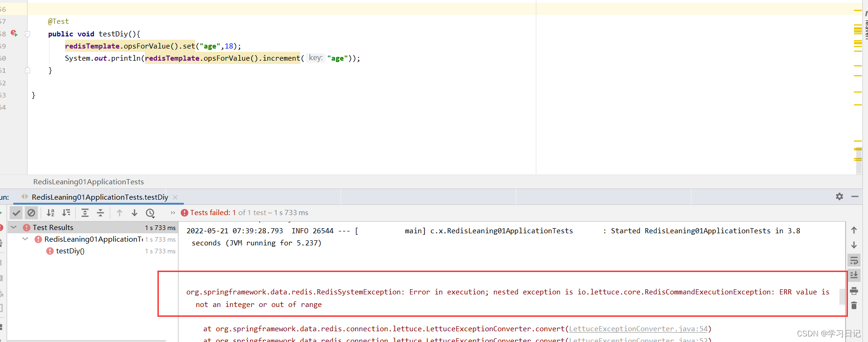Collapse all test results

pos(100,213)
